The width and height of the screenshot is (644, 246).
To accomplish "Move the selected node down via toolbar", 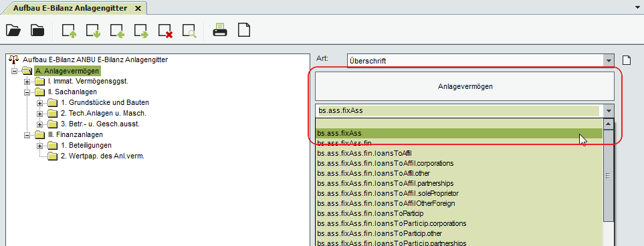I will [x=93, y=31].
